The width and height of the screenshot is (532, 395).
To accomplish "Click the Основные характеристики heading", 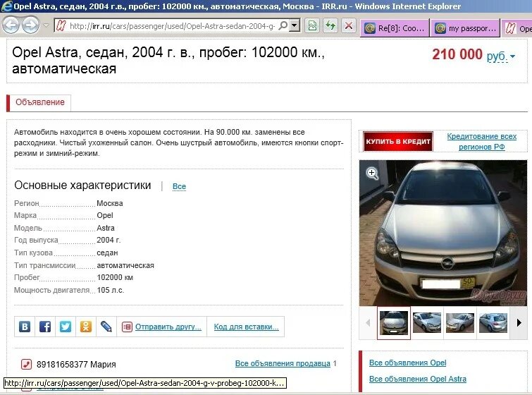I will point(82,185).
